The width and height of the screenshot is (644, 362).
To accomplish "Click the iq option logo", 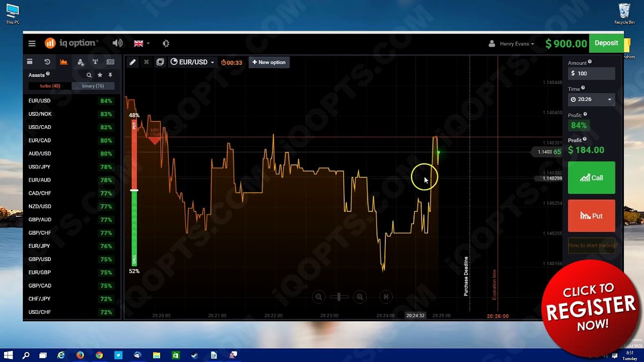I will tap(71, 43).
